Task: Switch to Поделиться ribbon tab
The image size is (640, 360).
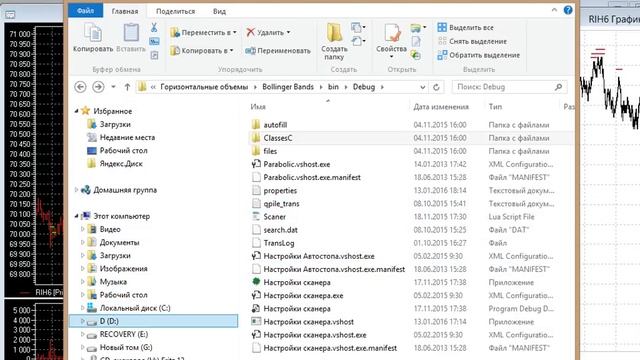Action: (176, 11)
